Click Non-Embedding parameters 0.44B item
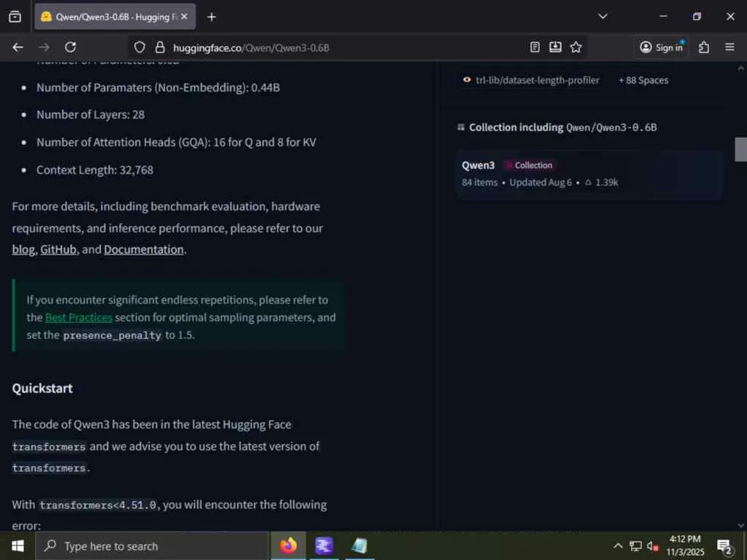 pyautogui.click(x=158, y=87)
